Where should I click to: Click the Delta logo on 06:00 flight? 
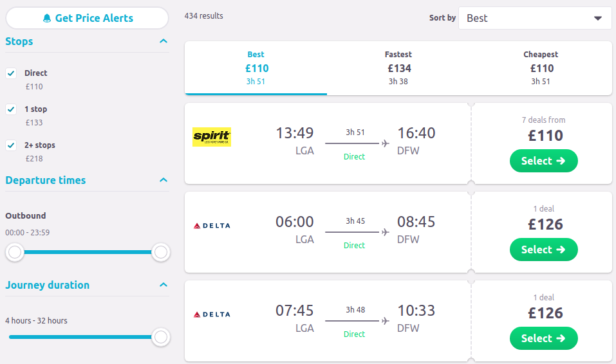tap(212, 226)
